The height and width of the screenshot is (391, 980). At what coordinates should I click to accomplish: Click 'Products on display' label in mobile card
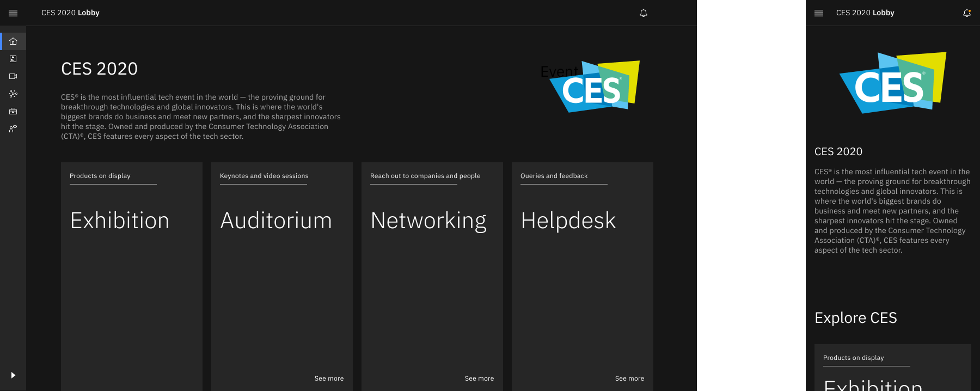click(x=853, y=358)
